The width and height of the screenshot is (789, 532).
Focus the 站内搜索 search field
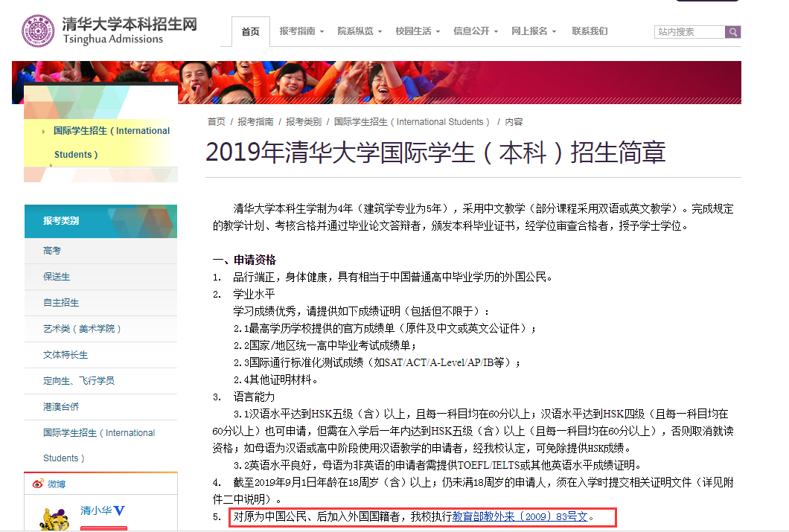click(689, 32)
